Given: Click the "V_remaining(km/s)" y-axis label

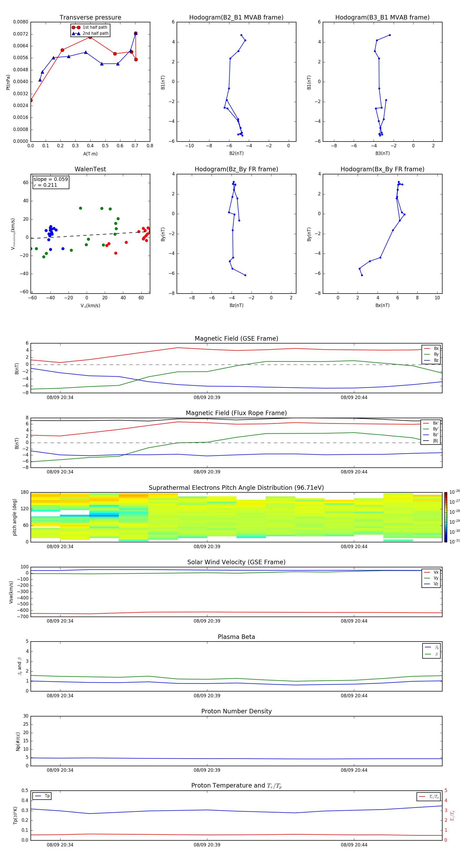Looking at the screenshot, I should click(13, 234).
